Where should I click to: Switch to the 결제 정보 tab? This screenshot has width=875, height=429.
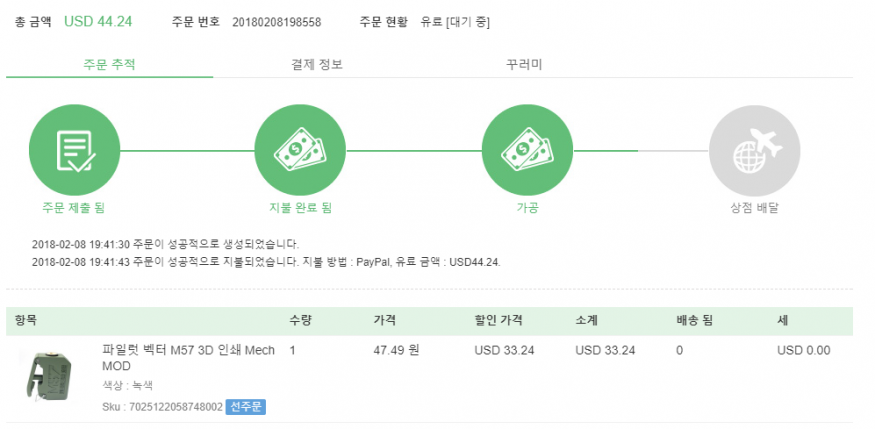pyautogui.click(x=316, y=64)
